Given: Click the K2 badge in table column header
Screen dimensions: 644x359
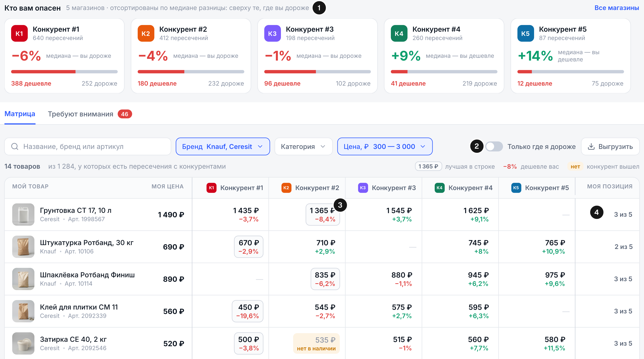Looking at the screenshot, I should (286, 188).
